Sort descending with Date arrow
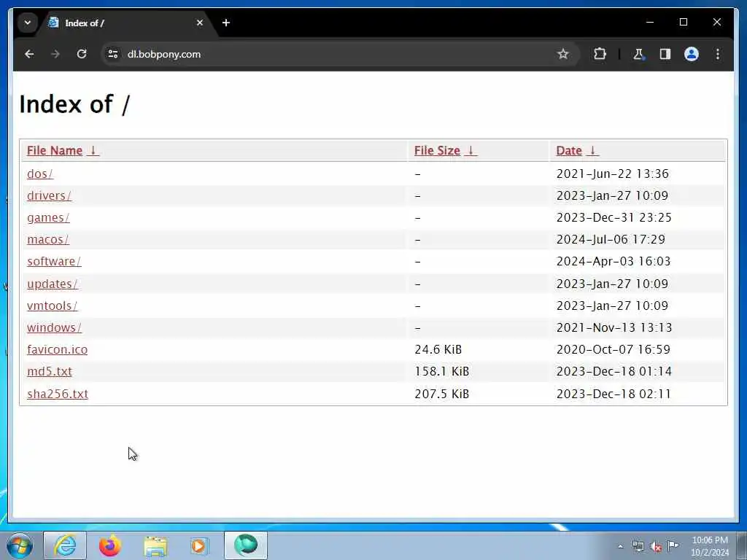 [x=592, y=150]
